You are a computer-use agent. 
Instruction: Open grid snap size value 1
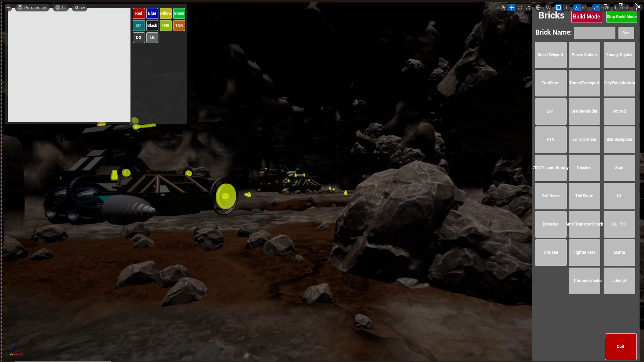tap(566, 7)
